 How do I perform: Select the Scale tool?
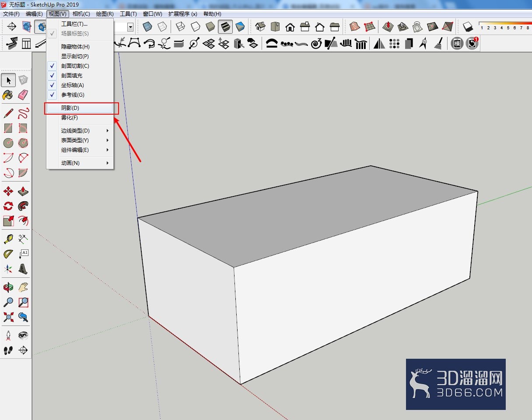click(x=8, y=221)
